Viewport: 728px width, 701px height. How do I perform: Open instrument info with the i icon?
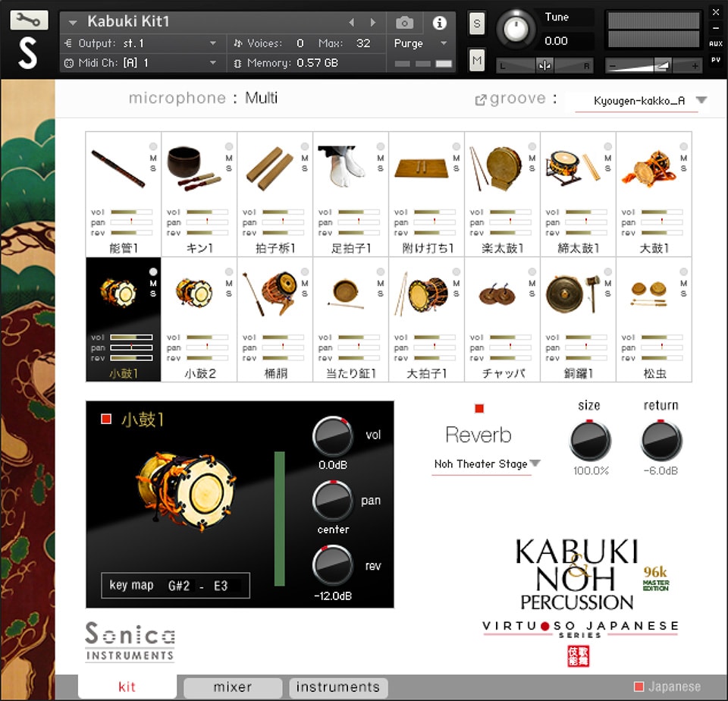(439, 22)
